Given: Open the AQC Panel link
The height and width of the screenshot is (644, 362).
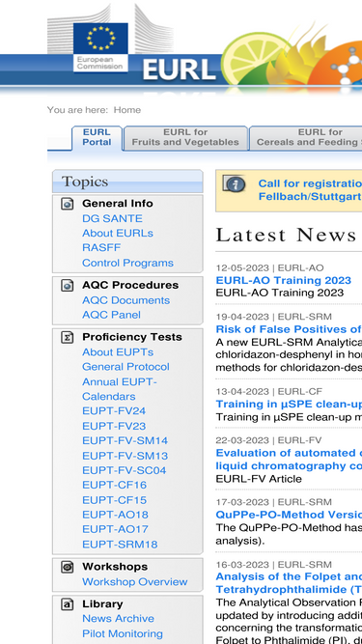Looking at the screenshot, I should pos(111,315).
